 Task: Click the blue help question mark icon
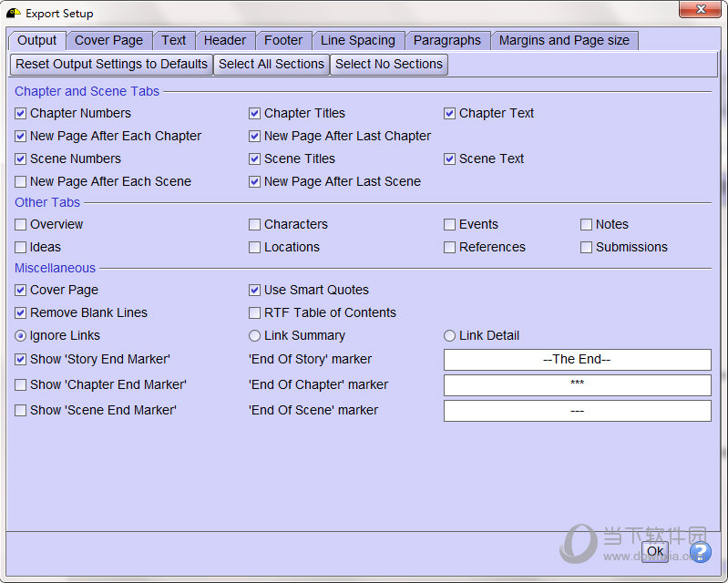coord(700,552)
